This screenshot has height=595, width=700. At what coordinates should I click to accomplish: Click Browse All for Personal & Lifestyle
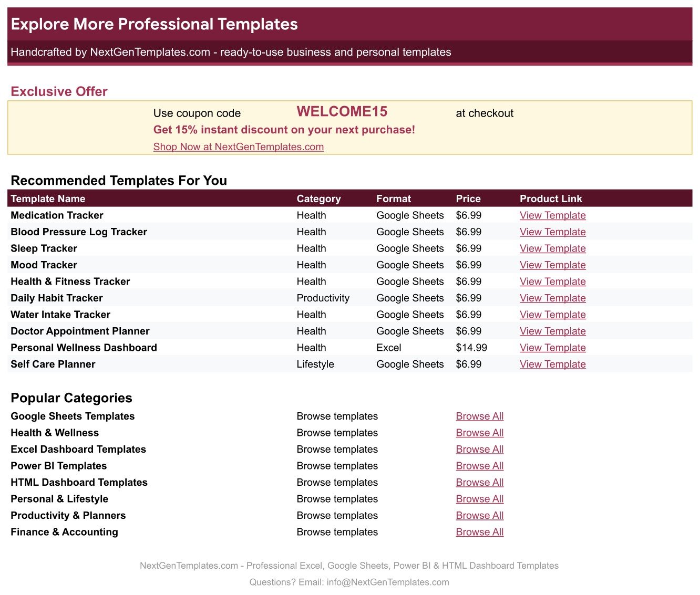[x=480, y=499]
